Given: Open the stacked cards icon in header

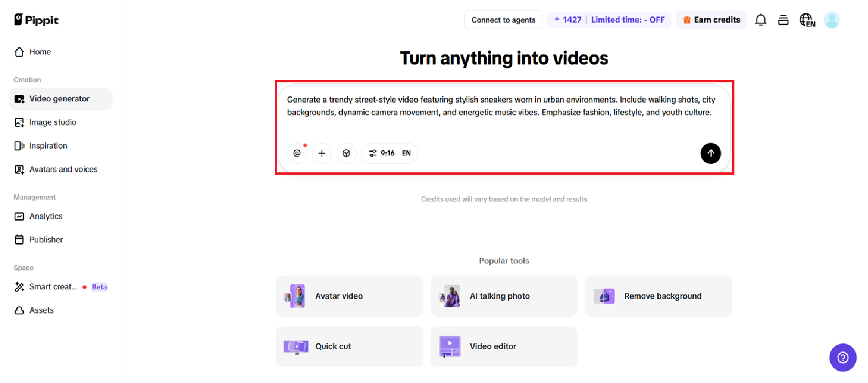Looking at the screenshot, I should click(783, 20).
